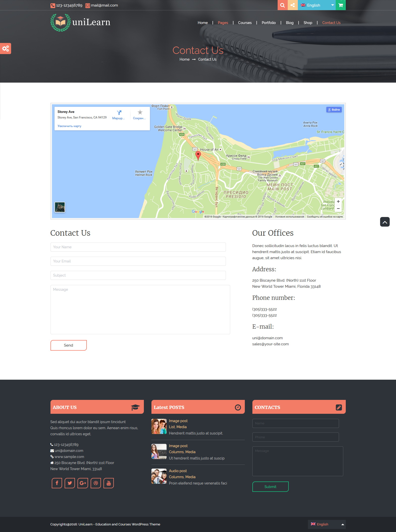Click the Send button
396x532 pixels.
(68, 345)
